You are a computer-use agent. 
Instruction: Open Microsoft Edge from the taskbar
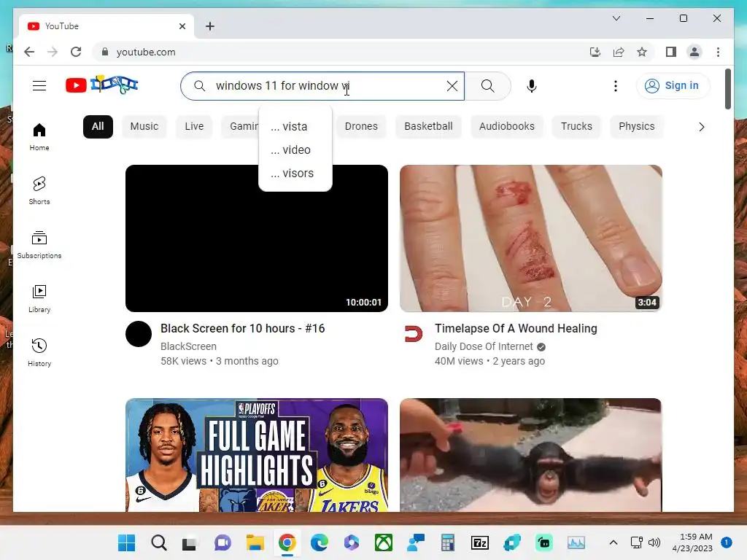320,542
